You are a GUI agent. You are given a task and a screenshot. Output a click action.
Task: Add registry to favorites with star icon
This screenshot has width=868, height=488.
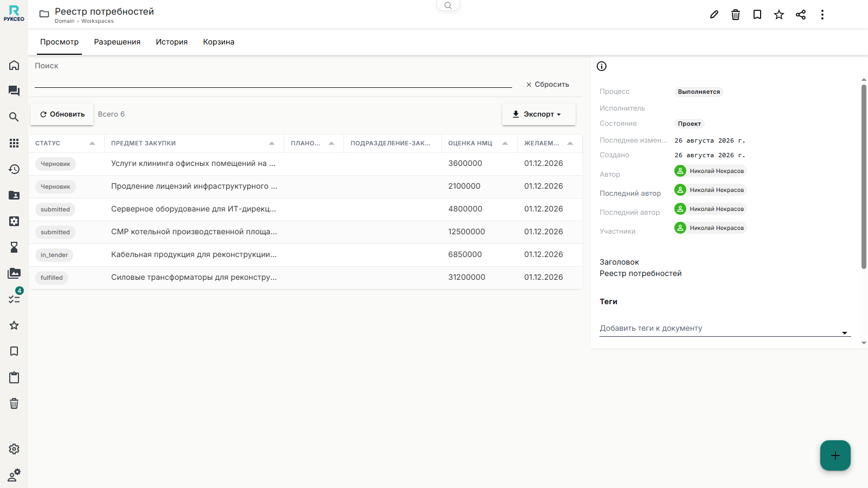tap(779, 15)
